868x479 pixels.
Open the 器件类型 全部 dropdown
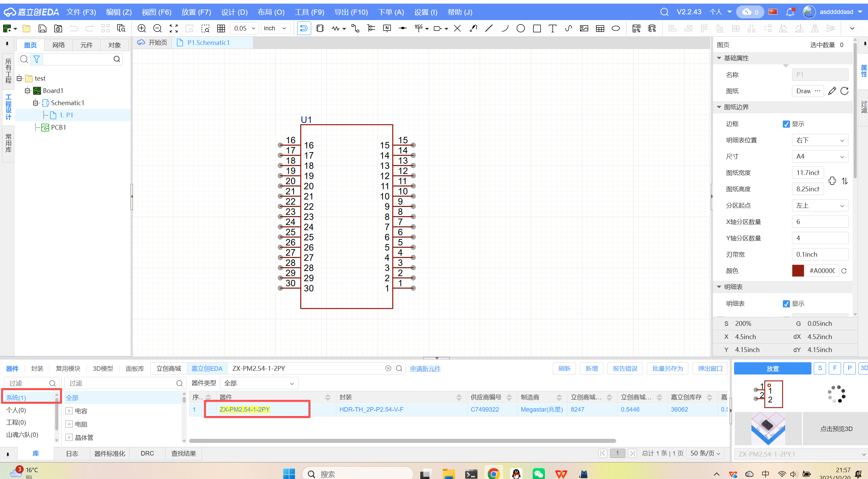pos(259,383)
